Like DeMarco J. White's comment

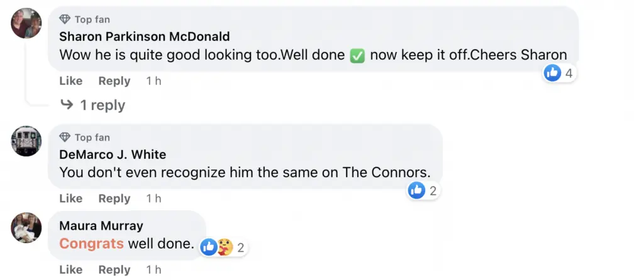point(70,198)
